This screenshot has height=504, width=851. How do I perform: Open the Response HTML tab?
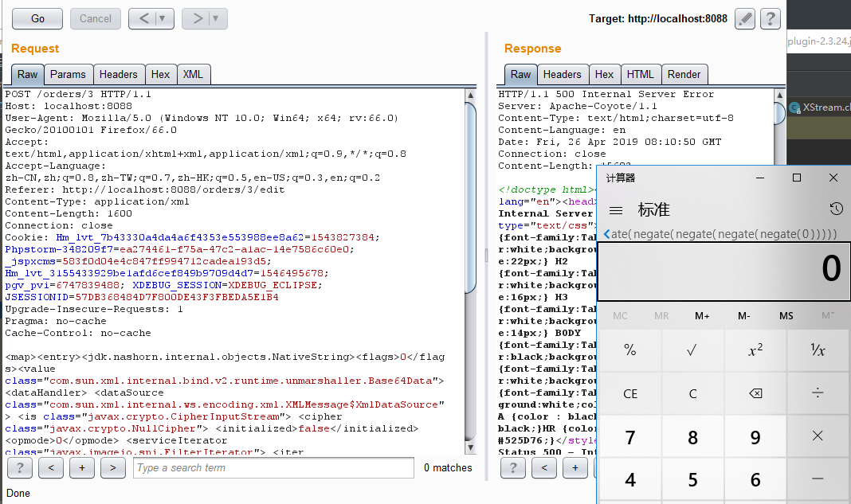pyautogui.click(x=641, y=75)
